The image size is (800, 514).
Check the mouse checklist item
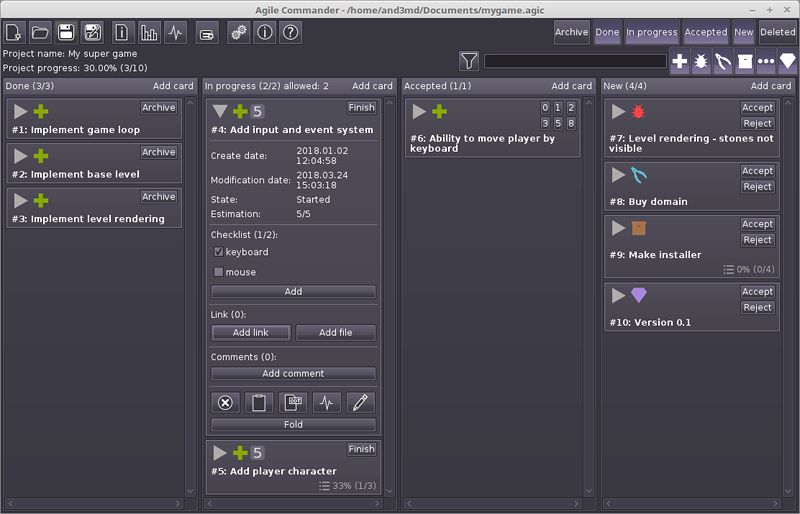(219, 272)
